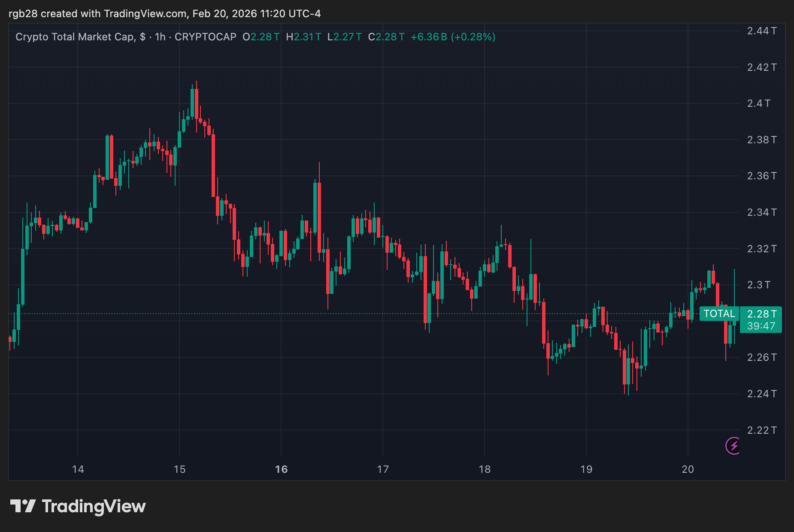Click the green change value +6.36 B
The height and width of the screenshot is (532, 794).
(x=429, y=37)
